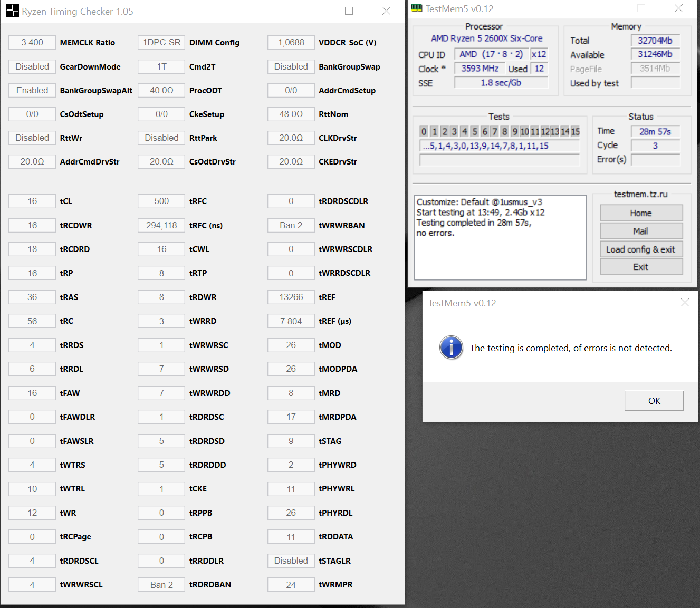The height and width of the screenshot is (608, 700).
Task: Select test box 3 in Tests group
Action: (x=454, y=131)
